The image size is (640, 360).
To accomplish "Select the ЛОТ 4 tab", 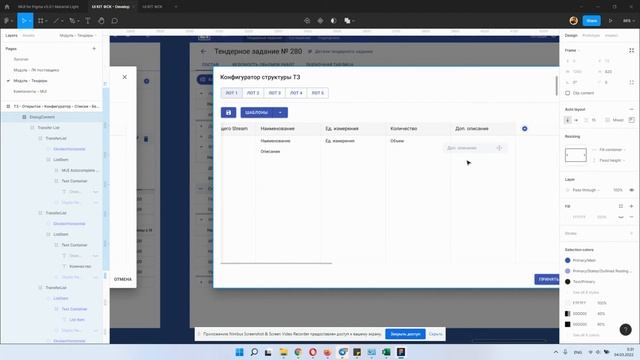I will [x=296, y=93].
